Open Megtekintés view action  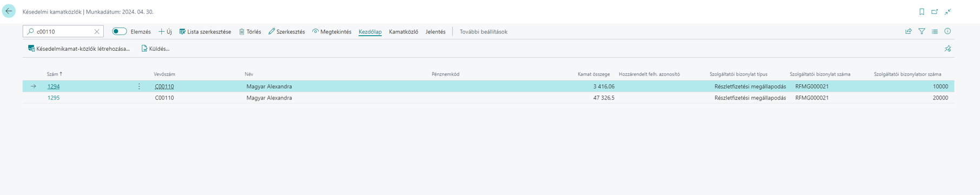pyautogui.click(x=332, y=32)
